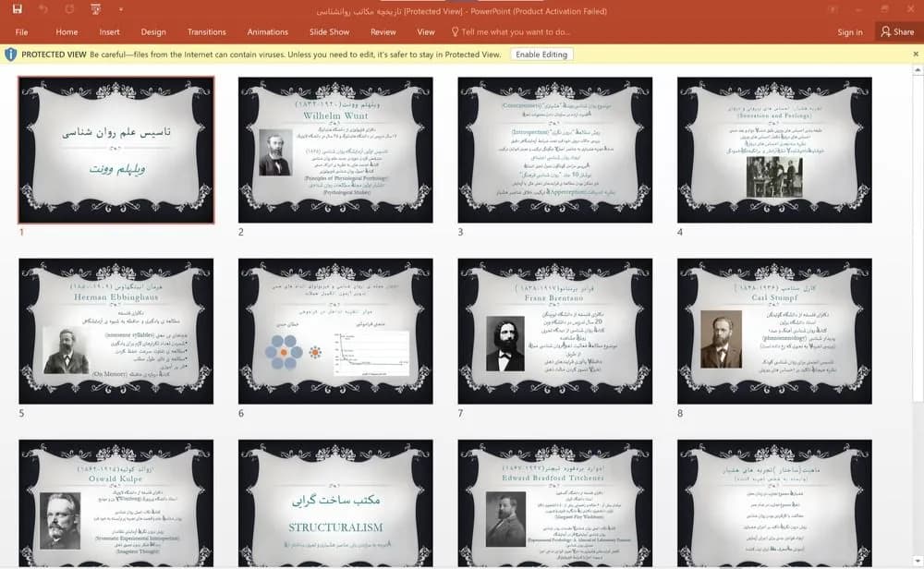The width and height of the screenshot is (924, 569).
Task: Click the Tell Me lightbulb icon
Action: point(455,31)
